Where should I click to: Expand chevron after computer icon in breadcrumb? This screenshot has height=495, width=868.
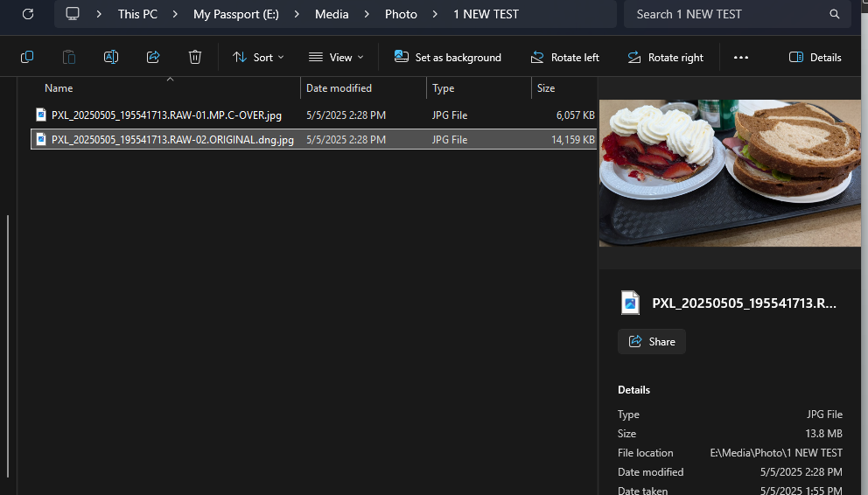coord(99,14)
